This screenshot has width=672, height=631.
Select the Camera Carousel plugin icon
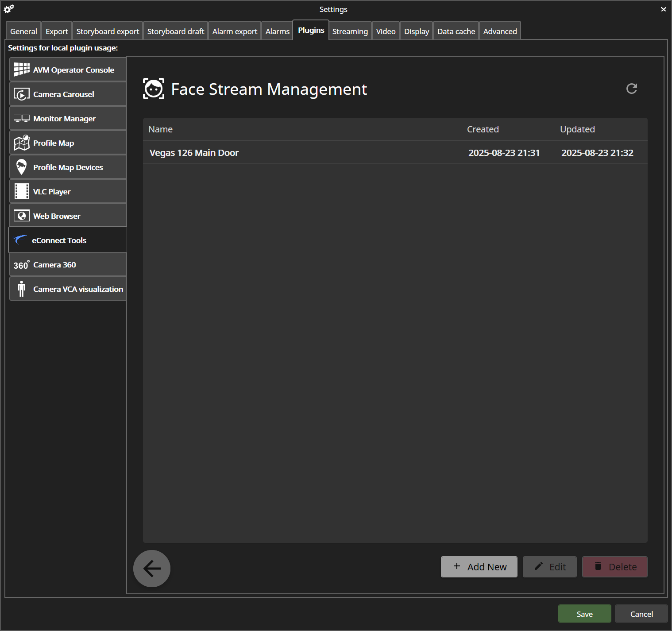21,94
